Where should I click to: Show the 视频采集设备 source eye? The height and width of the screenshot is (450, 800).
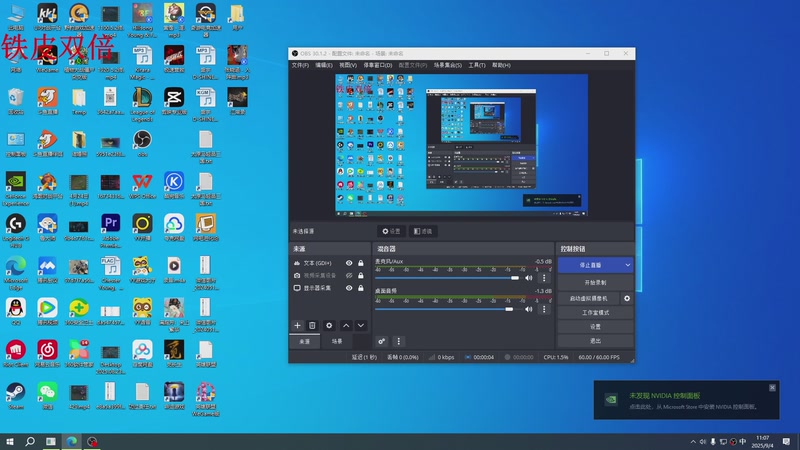349,276
